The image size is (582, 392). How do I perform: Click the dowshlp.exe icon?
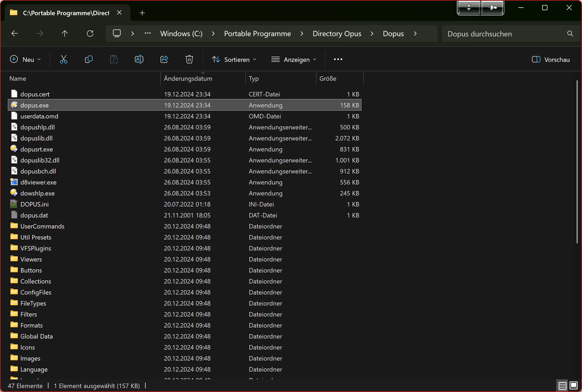[14, 193]
